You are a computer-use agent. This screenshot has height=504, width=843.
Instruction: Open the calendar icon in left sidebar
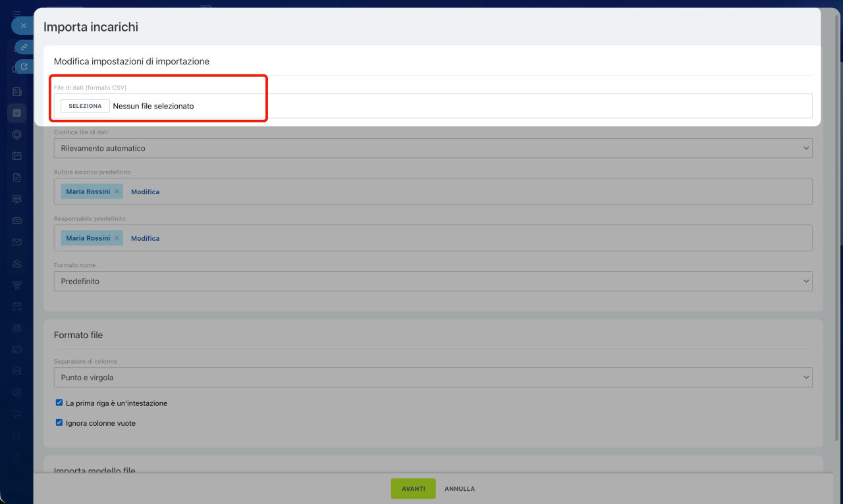pyautogui.click(x=17, y=156)
